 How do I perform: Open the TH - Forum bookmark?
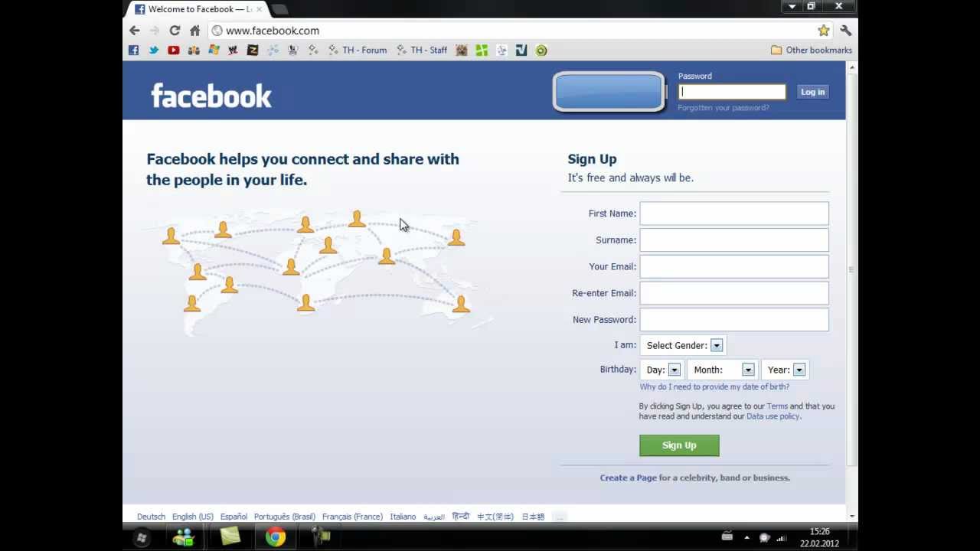[358, 51]
